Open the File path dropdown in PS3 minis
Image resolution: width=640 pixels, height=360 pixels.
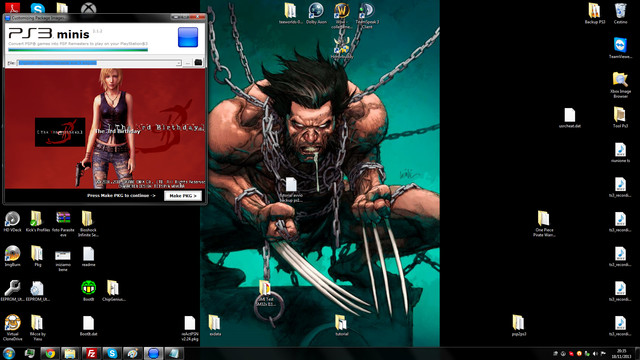[178, 63]
